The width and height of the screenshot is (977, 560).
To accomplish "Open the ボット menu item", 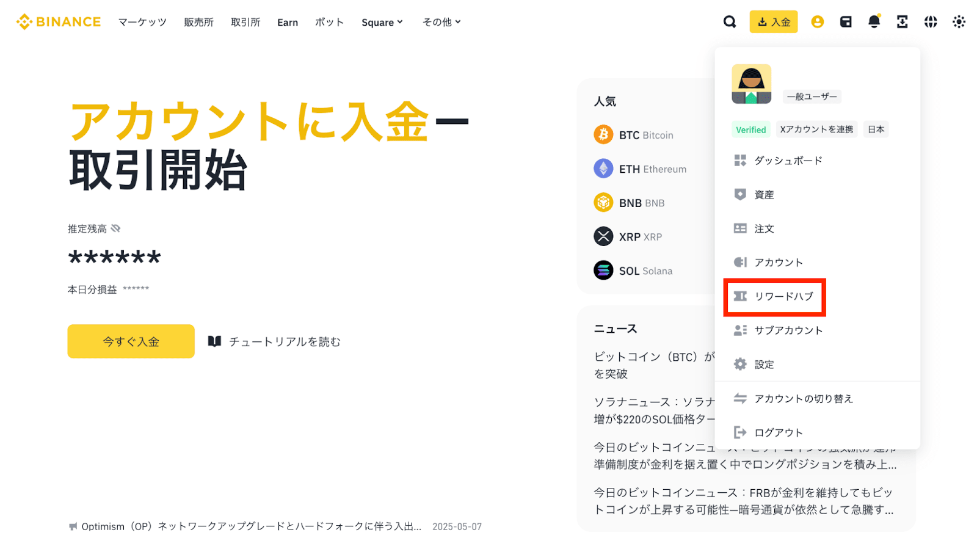I will tap(329, 23).
